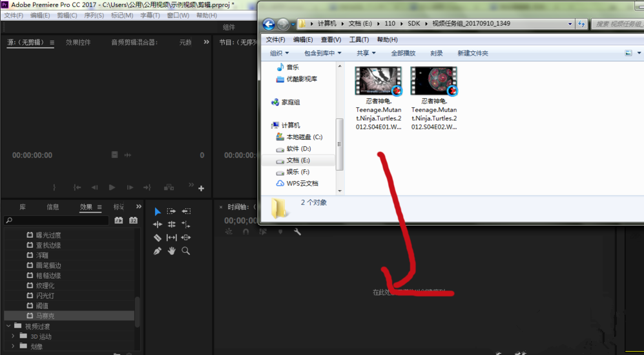644x355 pixels.
Task: Toggle 32-bit color effects filter
Action: [x=134, y=221]
